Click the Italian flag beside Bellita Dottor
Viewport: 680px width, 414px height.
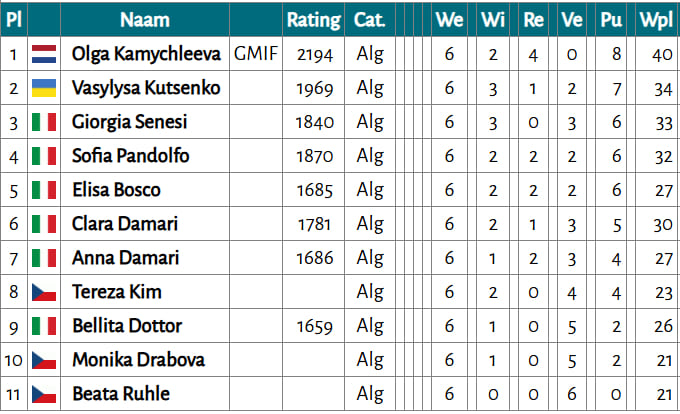(x=44, y=326)
